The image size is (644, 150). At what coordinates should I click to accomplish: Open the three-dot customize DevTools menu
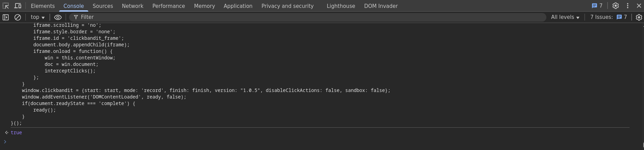click(628, 6)
